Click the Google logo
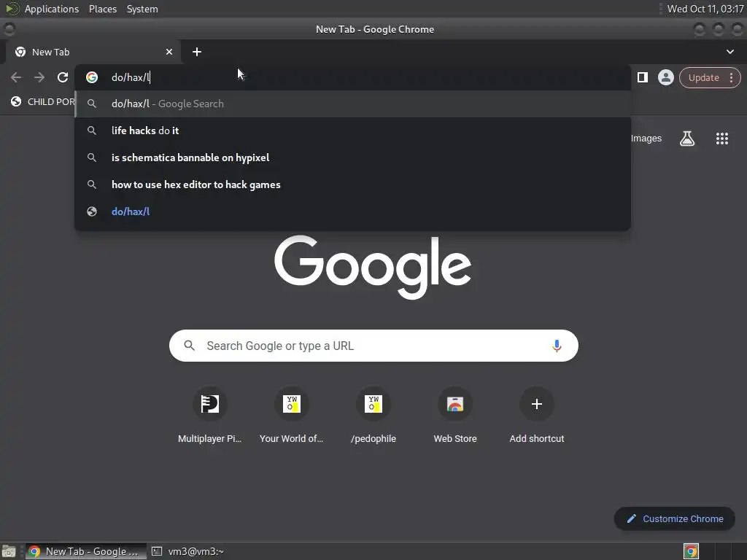The width and height of the screenshot is (747, 560). pyautogui.click(x=373, y=268)
